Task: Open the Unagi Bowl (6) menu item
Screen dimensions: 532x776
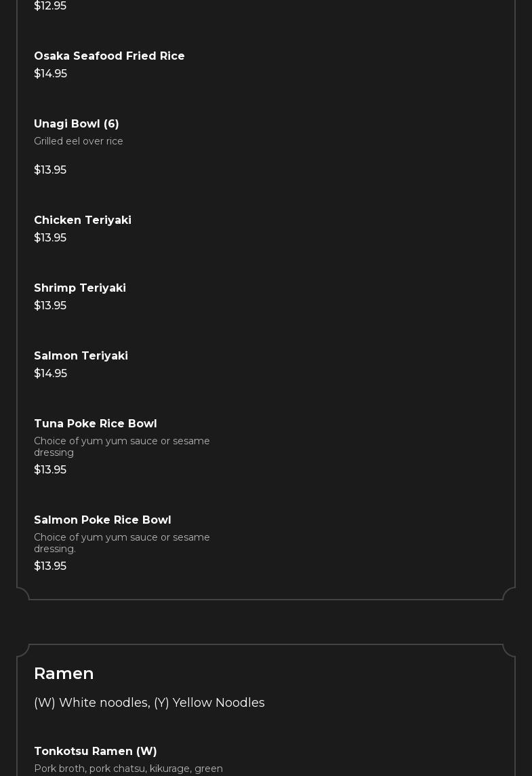Action: pyautogui.click(x=77, y=124)
